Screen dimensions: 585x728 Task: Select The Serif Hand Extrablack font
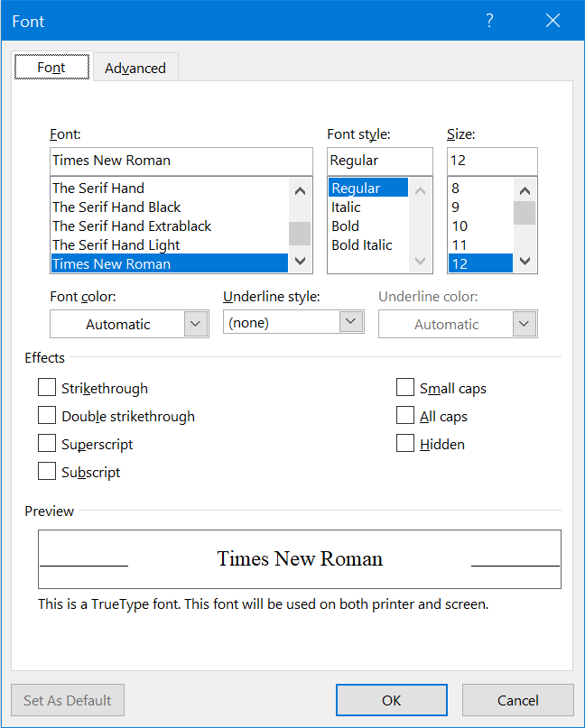(x=170, y=226)
